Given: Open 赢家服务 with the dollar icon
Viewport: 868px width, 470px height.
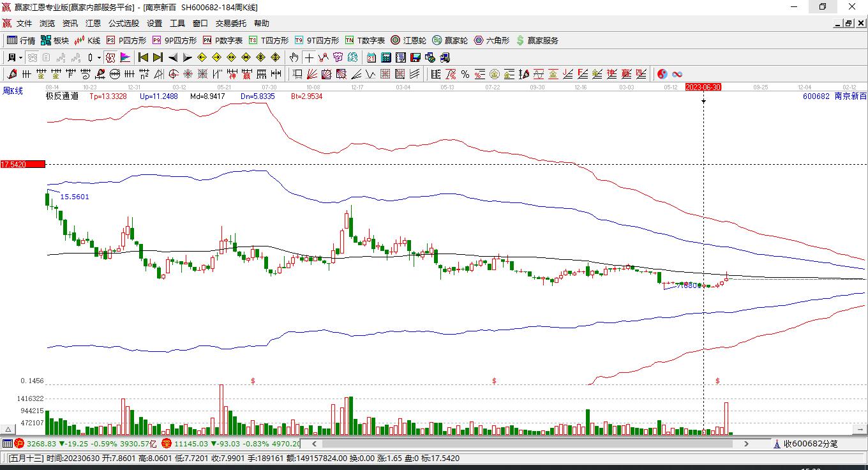Looking at the screenshot, I should click(537, 40).
